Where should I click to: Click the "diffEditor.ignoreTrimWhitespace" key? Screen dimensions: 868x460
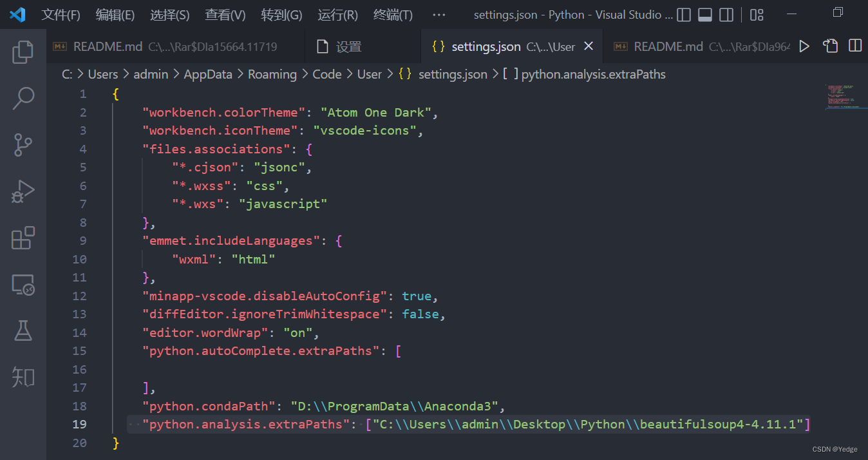pos(265,314)
